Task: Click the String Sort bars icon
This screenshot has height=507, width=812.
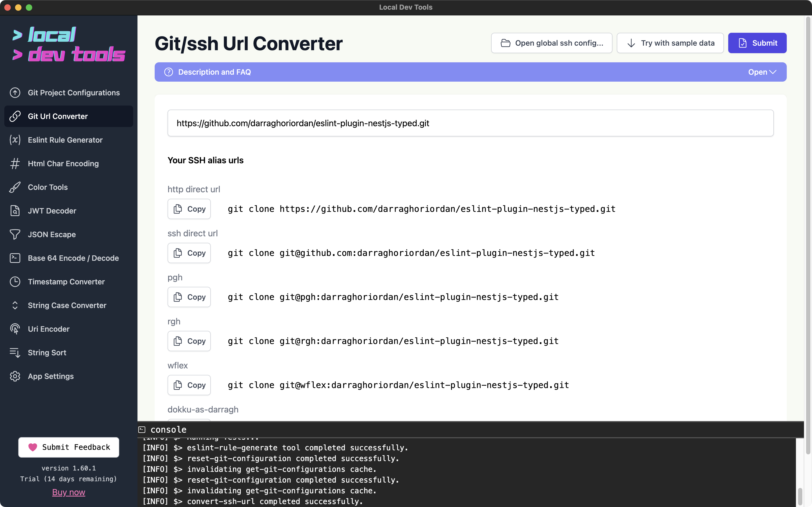Action: coord(15,353)
